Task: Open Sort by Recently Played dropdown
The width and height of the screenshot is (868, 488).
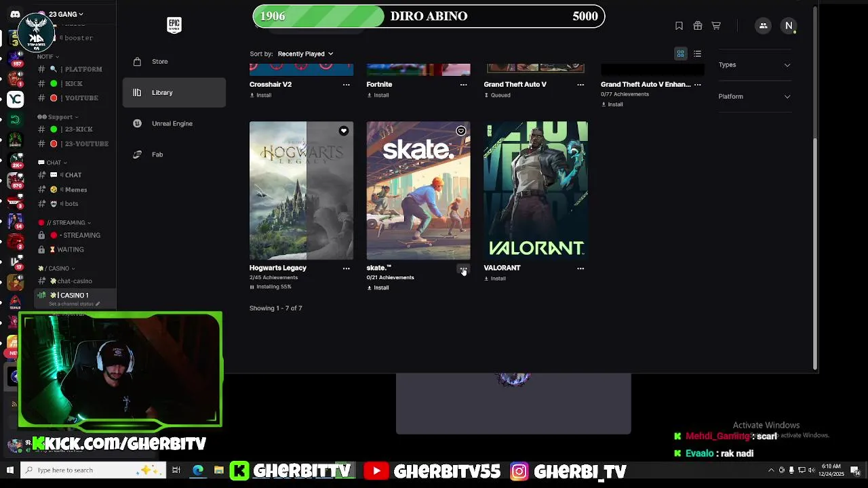Action: pyautogui.click(x=305, y=54)
